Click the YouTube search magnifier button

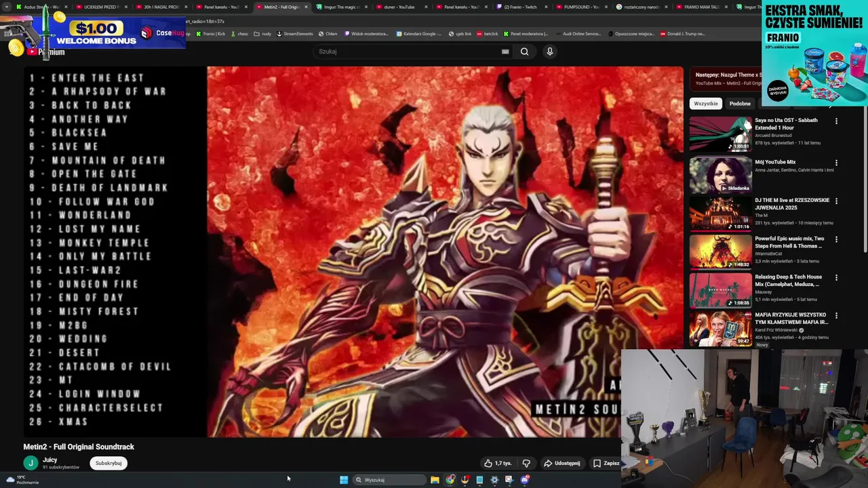tap(524, 52)
